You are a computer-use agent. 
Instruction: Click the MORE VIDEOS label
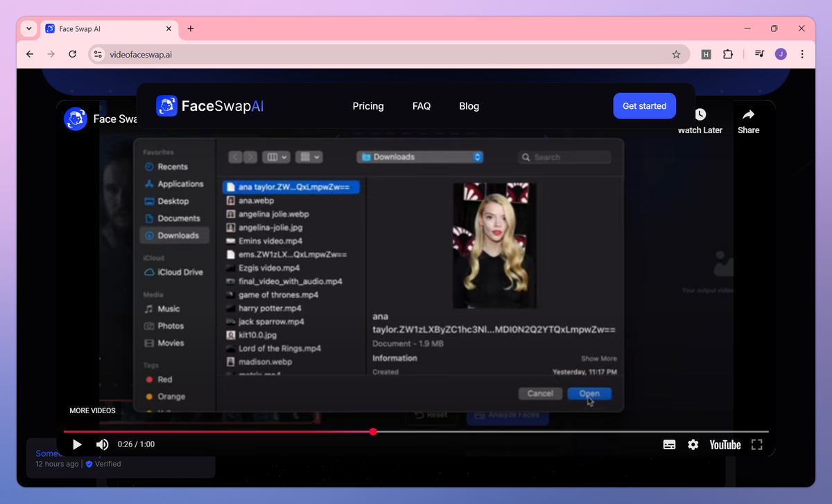[92, 411]
